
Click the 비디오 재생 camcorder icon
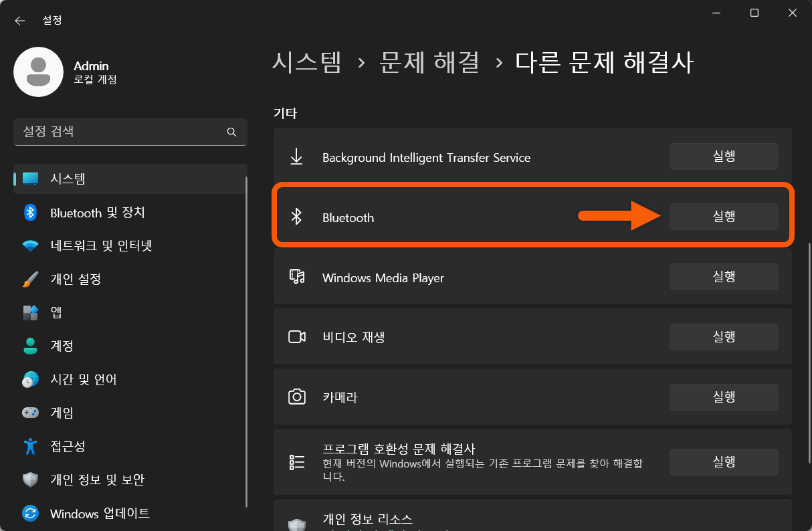coord(296,336)
